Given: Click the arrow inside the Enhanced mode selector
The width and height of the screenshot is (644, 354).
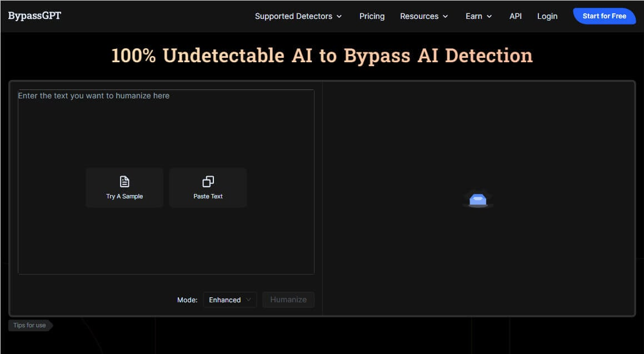Looking at the screenshot, I should (248, 300).
